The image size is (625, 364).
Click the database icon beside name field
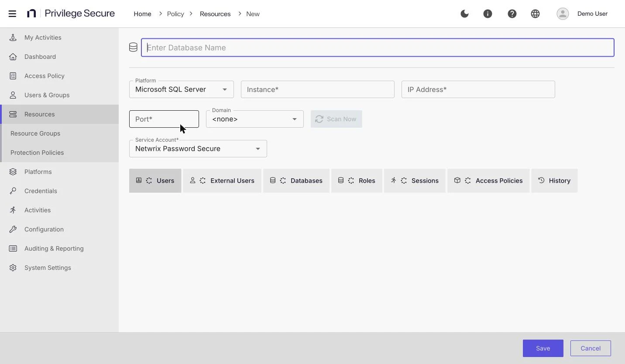point(134,48)
